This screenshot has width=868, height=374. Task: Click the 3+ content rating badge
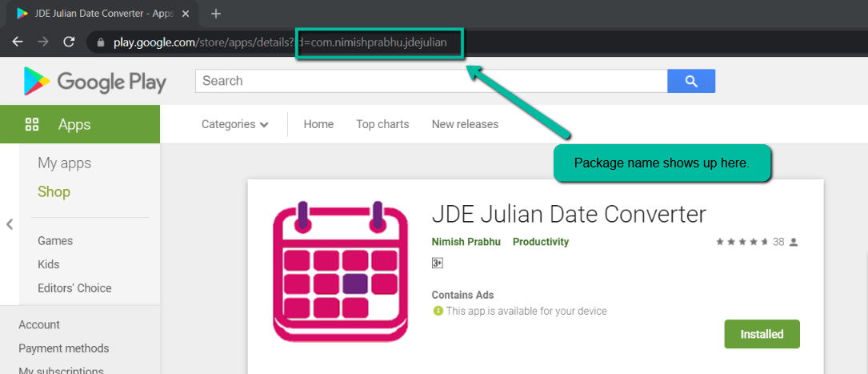coord(437,263)
